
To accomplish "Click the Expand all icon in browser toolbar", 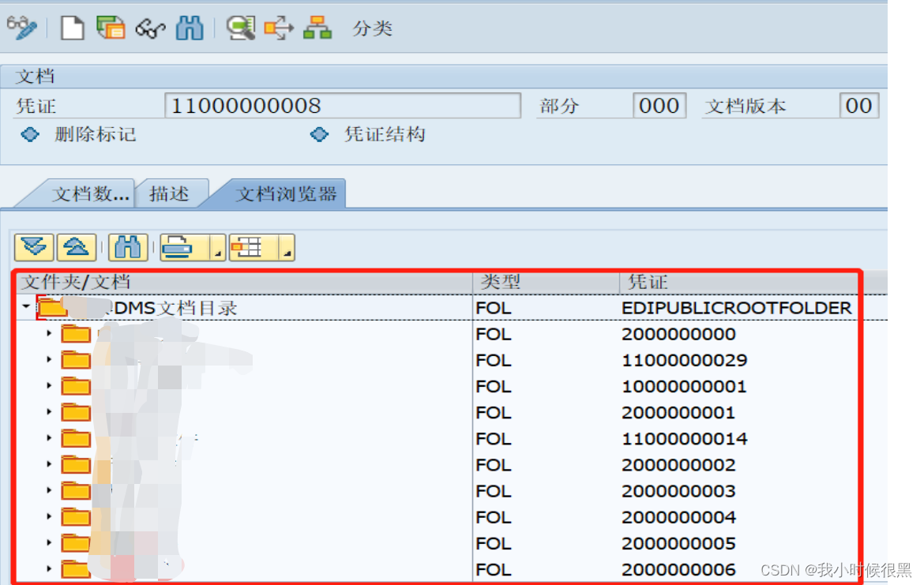I will [33, 247].
